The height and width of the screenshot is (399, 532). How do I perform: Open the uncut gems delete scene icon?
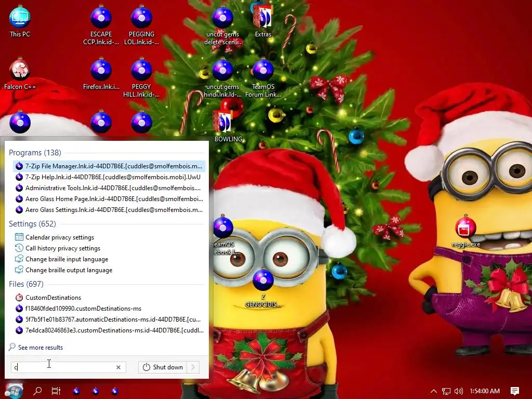click(x=222, y=24)
